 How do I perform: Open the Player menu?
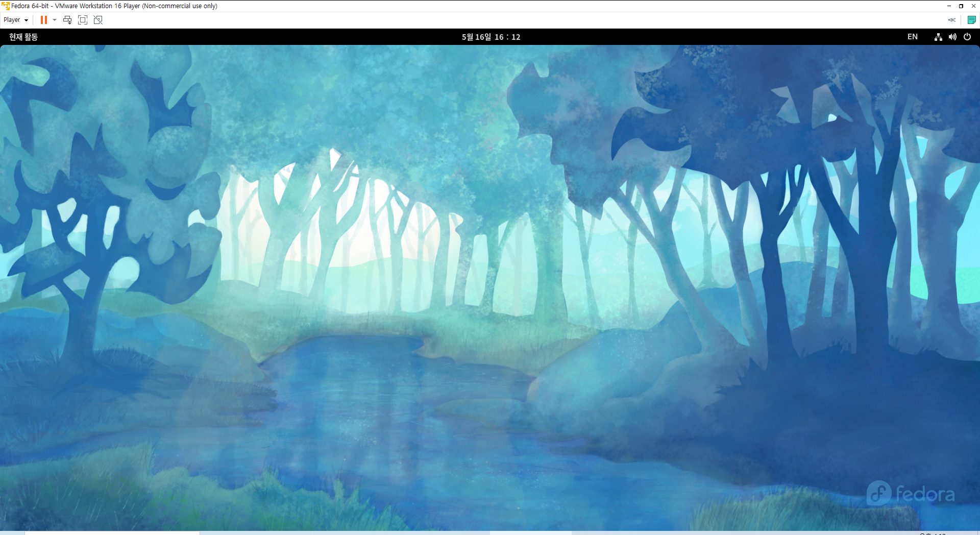[x=15, y=20]
